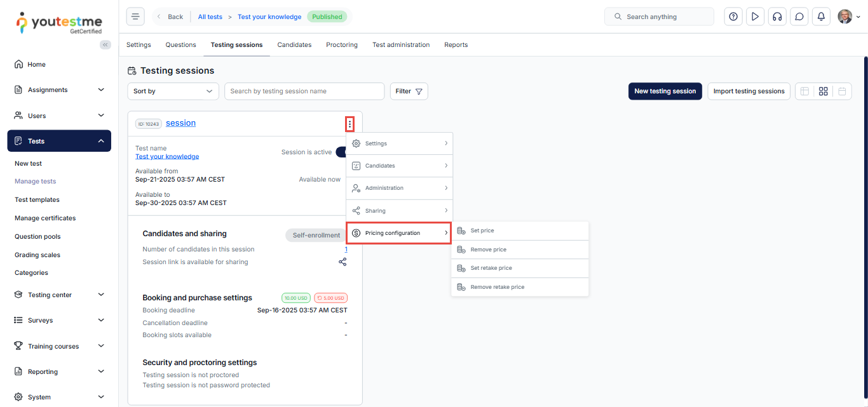The height and width of the screenshot is (407, 868).
Task: Click the hamburger menu icon
Action: tap(135, 17)
